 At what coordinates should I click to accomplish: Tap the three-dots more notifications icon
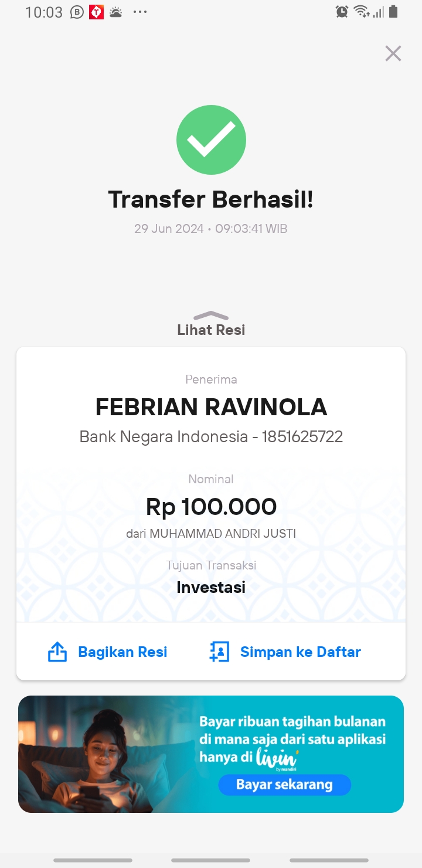[x=140, y=12]
